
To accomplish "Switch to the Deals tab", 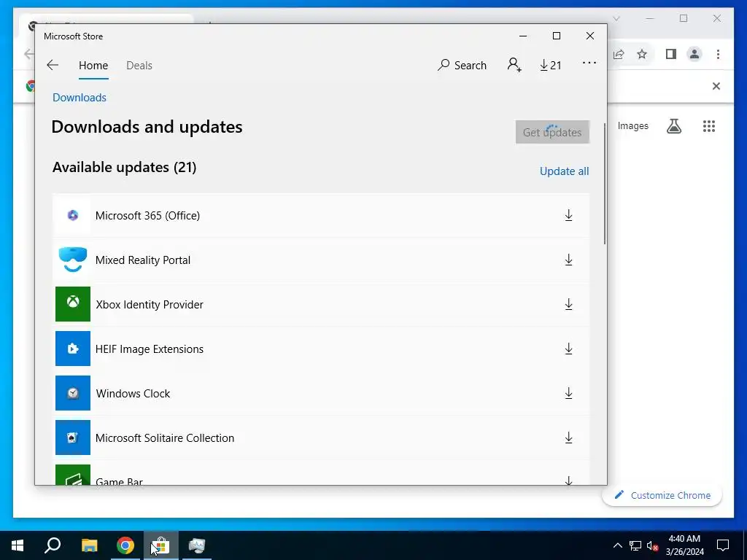I will (139, 65).
